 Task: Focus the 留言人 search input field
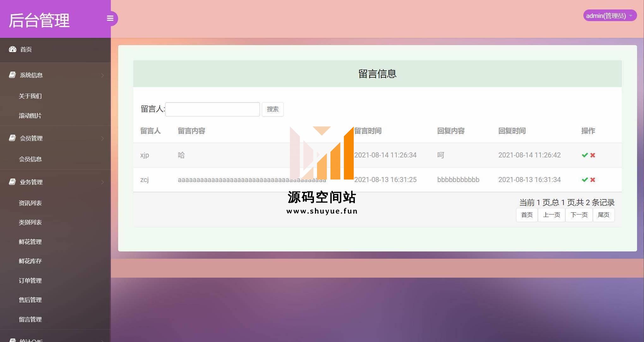[x=213, y=109]
